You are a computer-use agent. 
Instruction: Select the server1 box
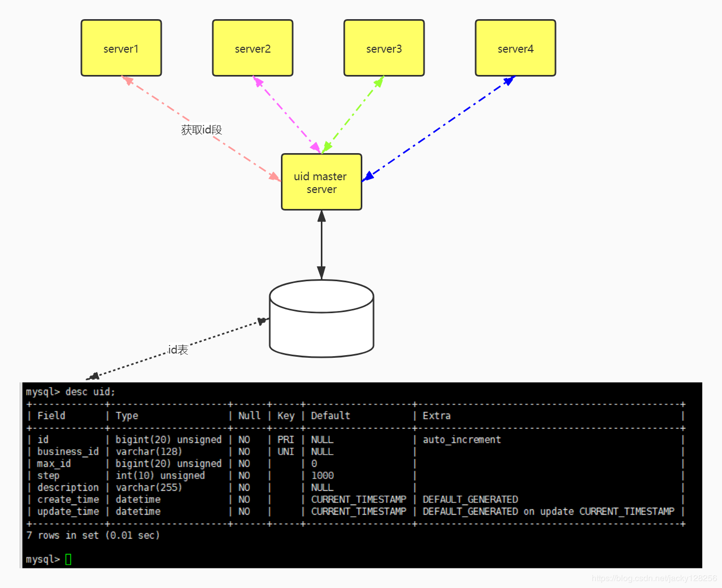[x=121, y=48]
